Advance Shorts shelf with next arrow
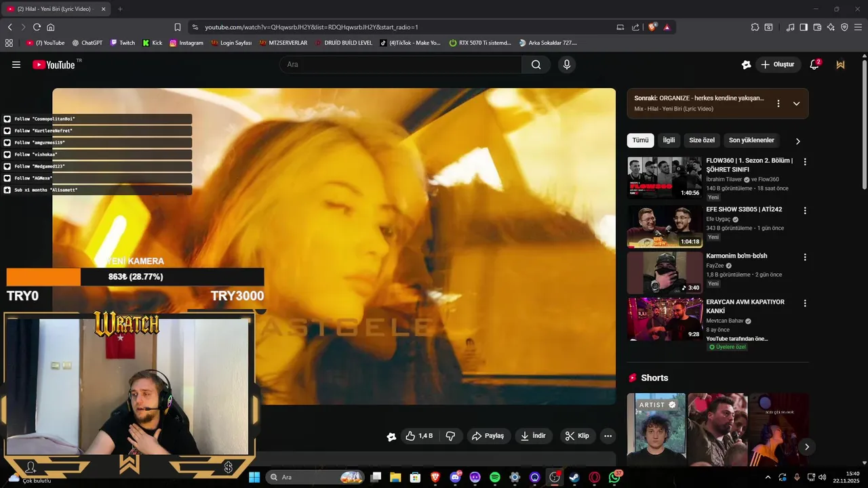The image size is (868, 488). 806,447
